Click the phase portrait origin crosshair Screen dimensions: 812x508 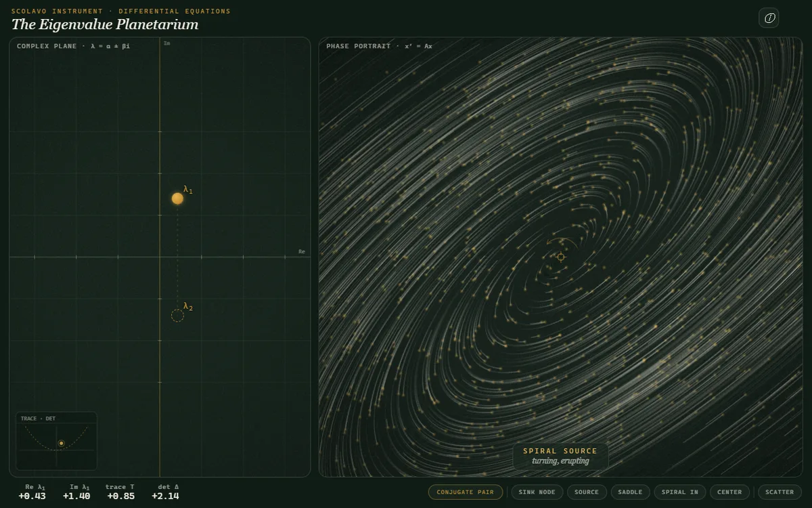[560, 257]
